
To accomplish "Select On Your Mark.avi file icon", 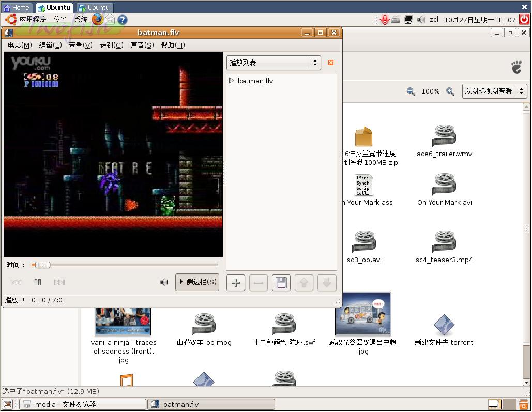I will pyautogui.click(x=444, y=184).
